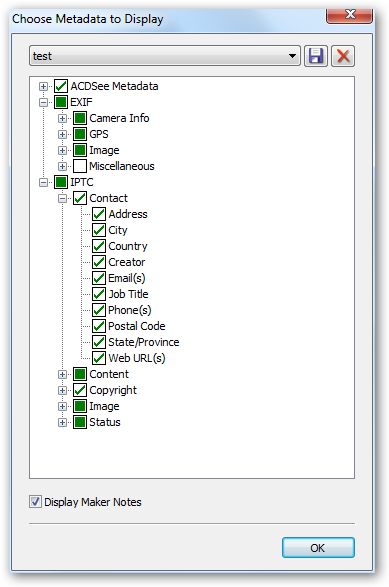Uncheck the Display Maker Notes checkbox
389x587 pixels.
tap(35, 502)
